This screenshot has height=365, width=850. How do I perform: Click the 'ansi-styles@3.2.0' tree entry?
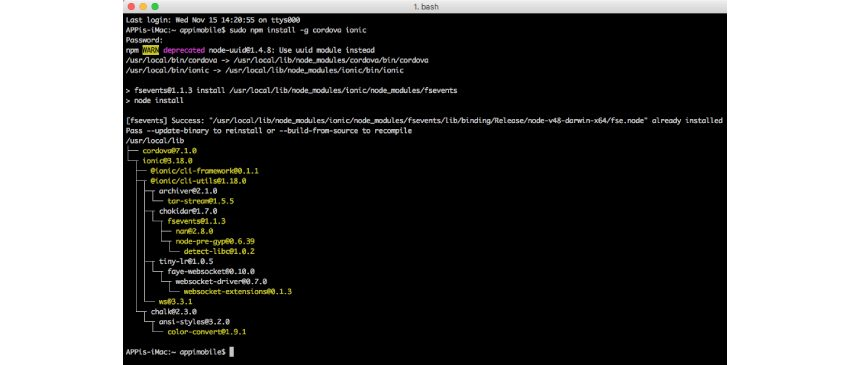tap(194, 322)
